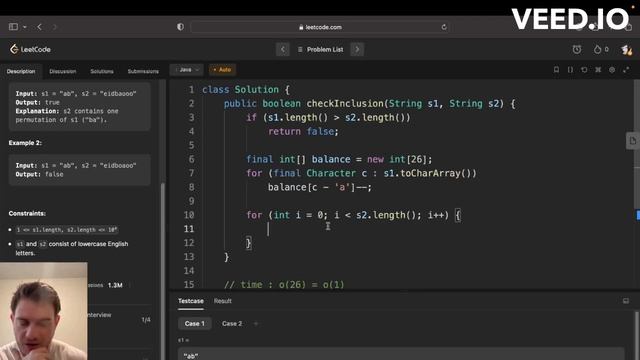Image resolution: width=640 pixels, height=360 pixels.
Task: Go to previous problem arrow
Action: (283, 49)
